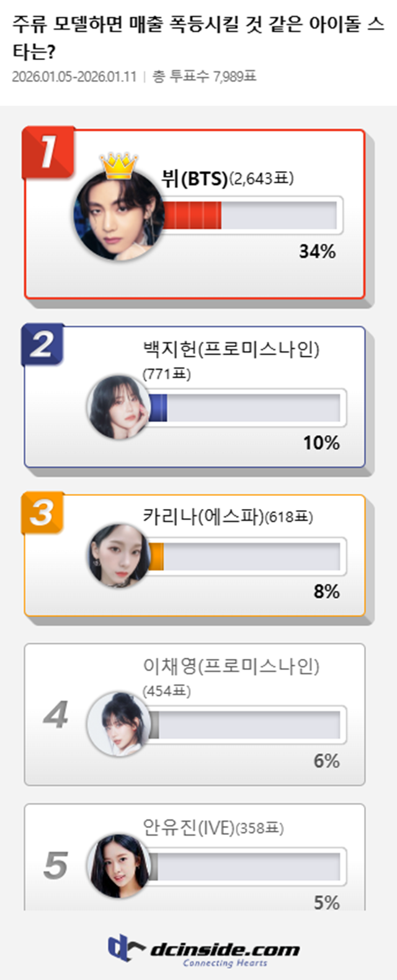The width and height of the screenshot is (397, 980).
Task: Open the dcinside.com link text
Action: pyautogui.click(x=225, y=950)
